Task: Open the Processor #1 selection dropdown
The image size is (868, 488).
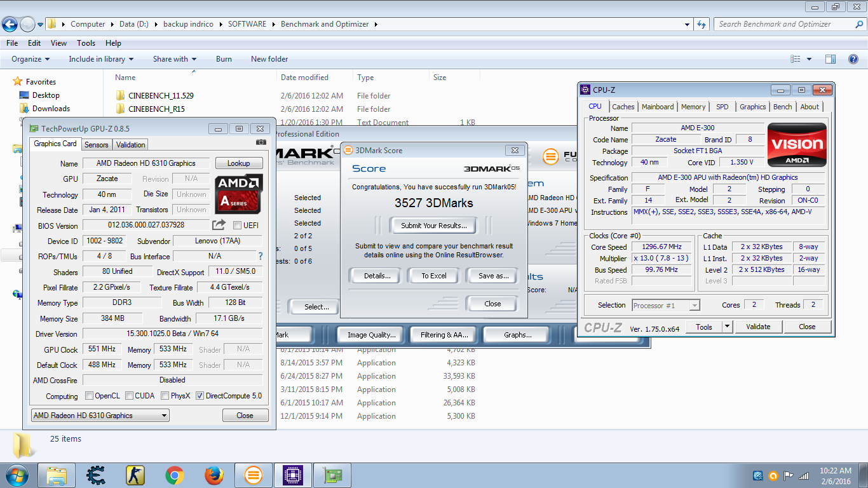Action: 665,306
